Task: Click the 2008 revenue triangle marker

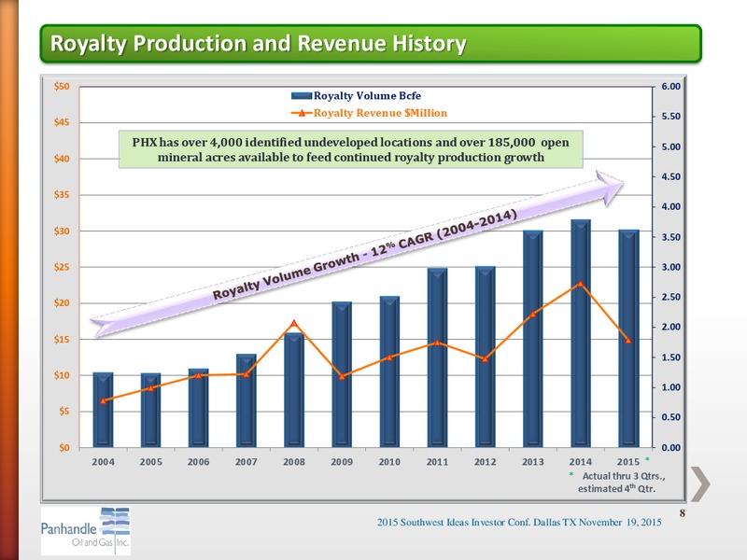Action: click(294, 323)
